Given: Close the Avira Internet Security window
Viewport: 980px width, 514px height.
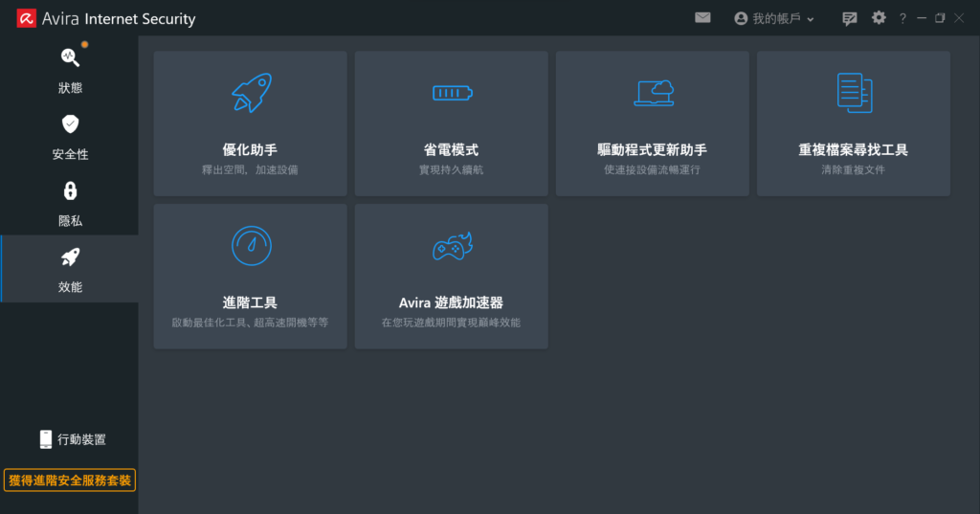Looking at the screenshot, I should (x=959, y=18).
